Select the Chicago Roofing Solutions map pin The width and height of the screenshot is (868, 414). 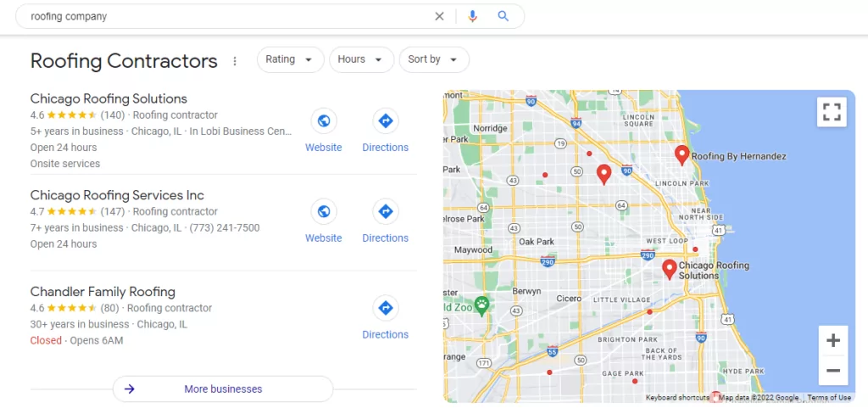click(670, 269)
